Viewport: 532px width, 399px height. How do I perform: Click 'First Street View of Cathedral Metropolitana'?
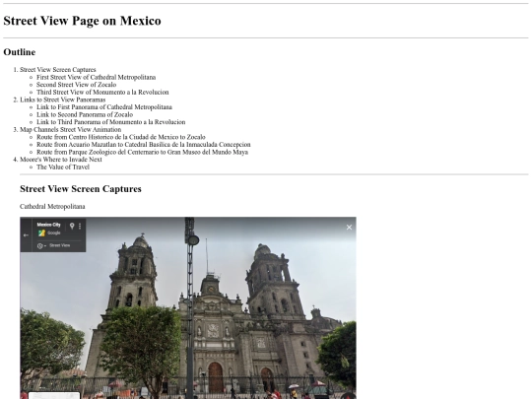(x=97, y=77)
